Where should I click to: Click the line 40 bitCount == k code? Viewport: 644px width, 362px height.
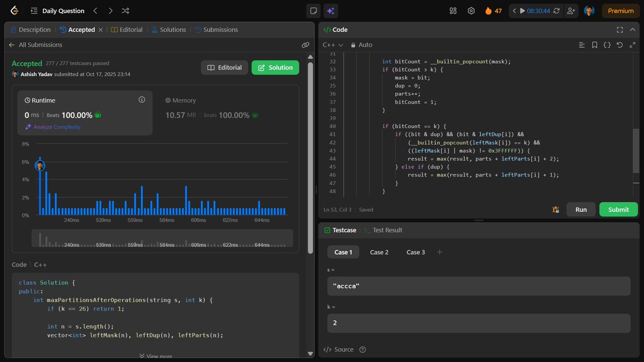pos(414,126)
